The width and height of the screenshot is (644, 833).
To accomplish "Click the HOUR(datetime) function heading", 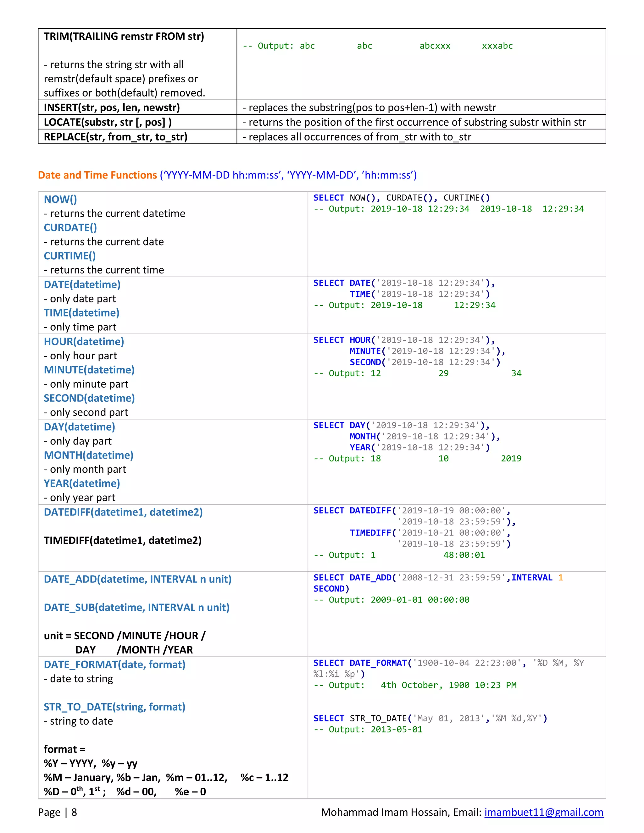I will click(x=84, y=341).
